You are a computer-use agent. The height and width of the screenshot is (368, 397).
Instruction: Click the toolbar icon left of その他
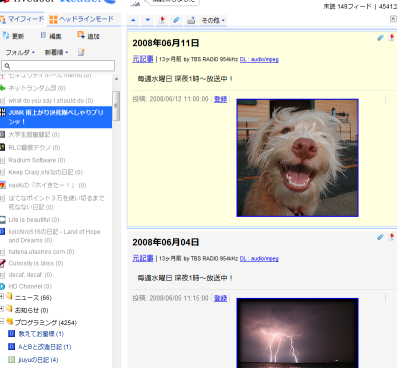(191, 20)
